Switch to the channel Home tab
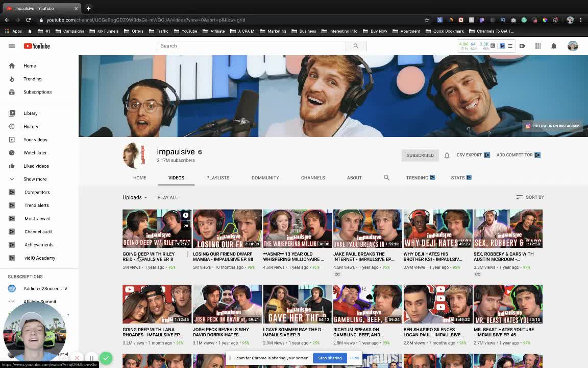Image resolution: width=588 pixels, height=368 pixels. pos(139,178)
